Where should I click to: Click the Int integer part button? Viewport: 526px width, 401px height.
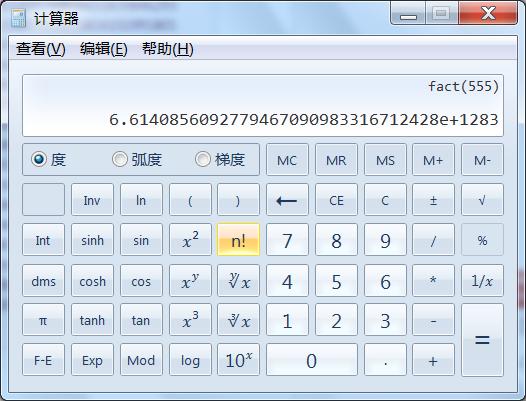click(x=43, y=240)
